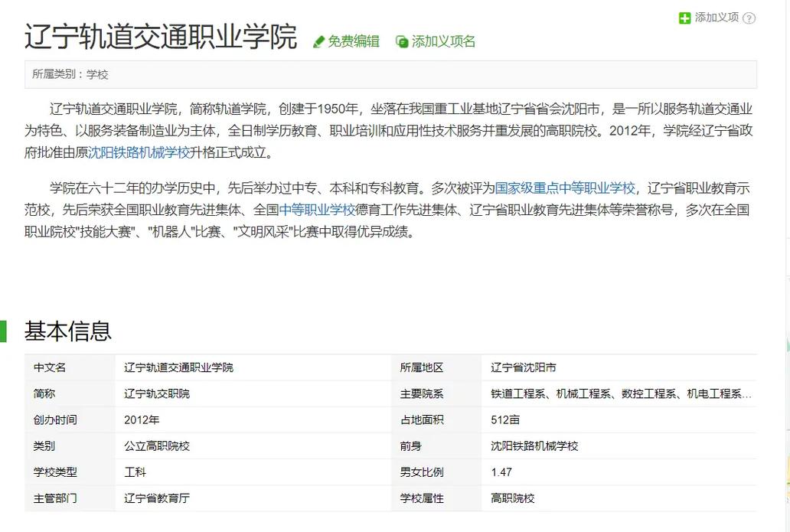The height and width of the screenshot is (532, 790).
Task: Click the 辽宁省沈阳市 table value
Action: [524, 367]
